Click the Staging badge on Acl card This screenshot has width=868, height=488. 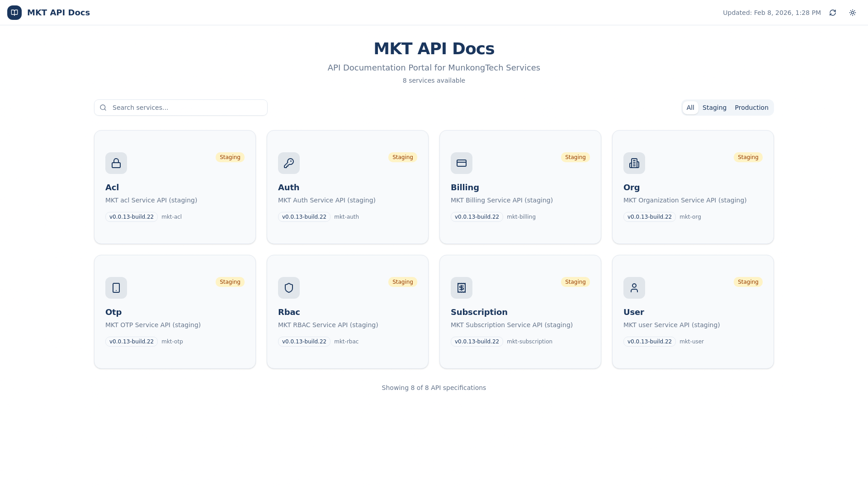[230, 157]
